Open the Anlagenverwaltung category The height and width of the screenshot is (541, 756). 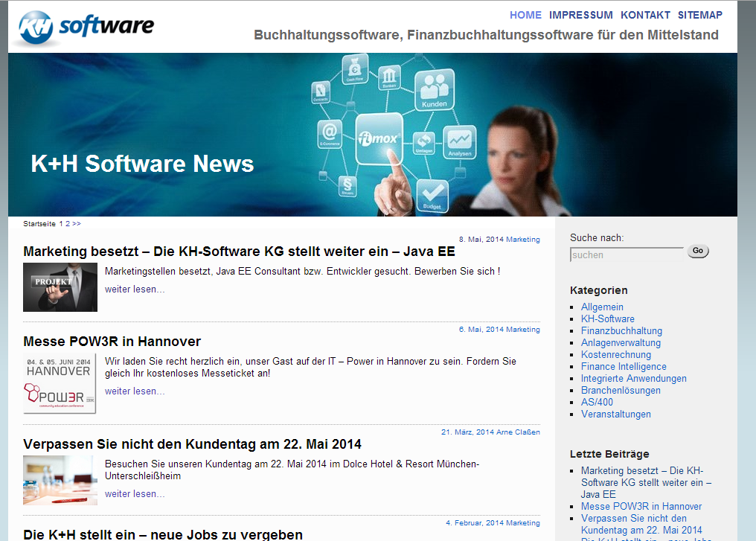[x=621, y=343]
